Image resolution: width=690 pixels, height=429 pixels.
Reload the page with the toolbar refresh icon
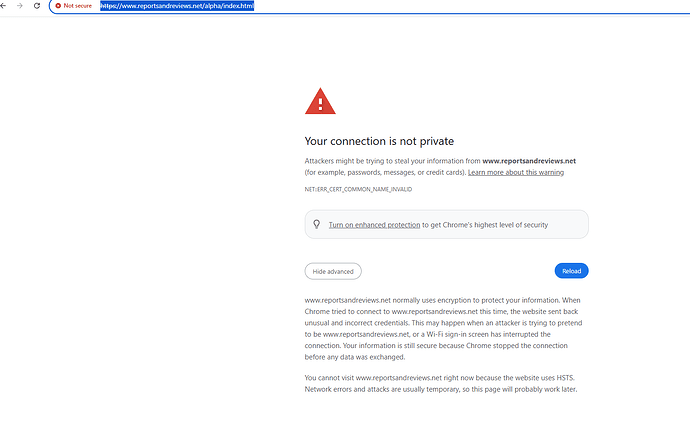[37, 6]
